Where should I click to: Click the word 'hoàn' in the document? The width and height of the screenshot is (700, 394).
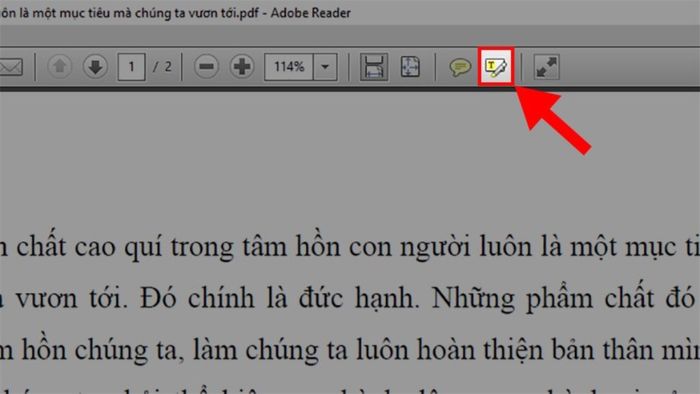[445, 350]
